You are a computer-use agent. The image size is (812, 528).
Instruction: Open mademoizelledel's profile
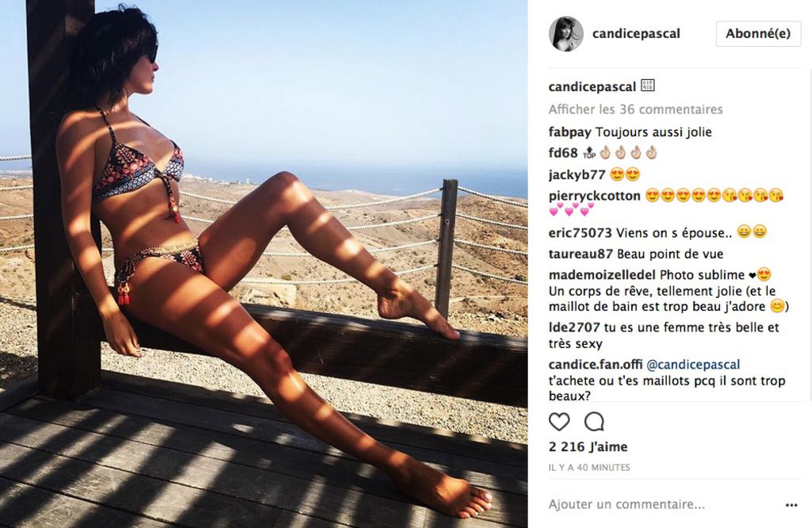click(602, 275)
